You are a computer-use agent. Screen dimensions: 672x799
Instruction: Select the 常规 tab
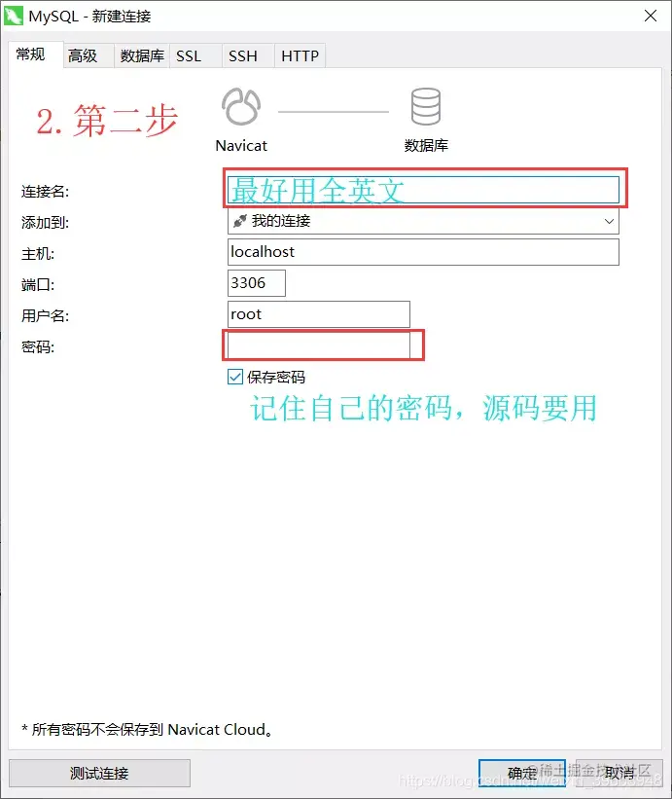pyautogui.click(x=30, y=54)
